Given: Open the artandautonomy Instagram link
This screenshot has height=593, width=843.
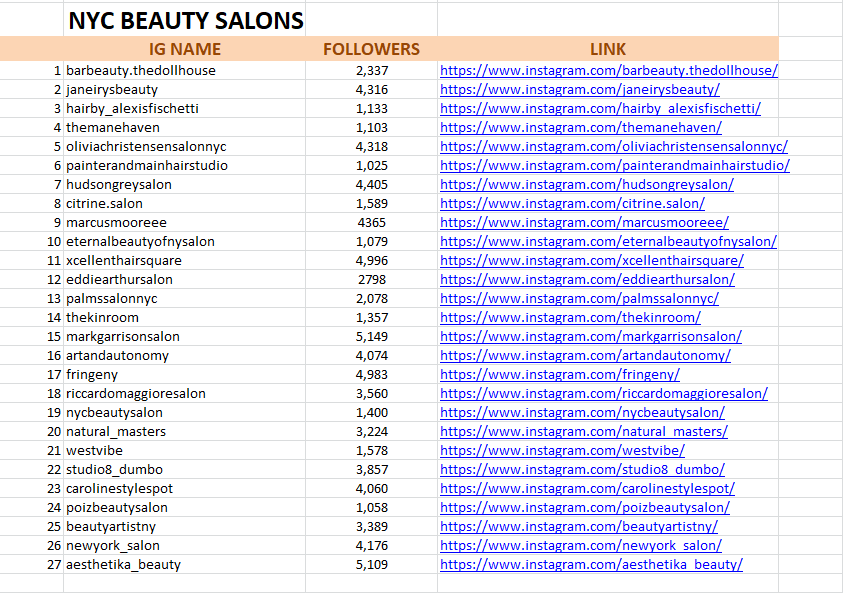Looking at the screenshot, I should coord(585,355).
